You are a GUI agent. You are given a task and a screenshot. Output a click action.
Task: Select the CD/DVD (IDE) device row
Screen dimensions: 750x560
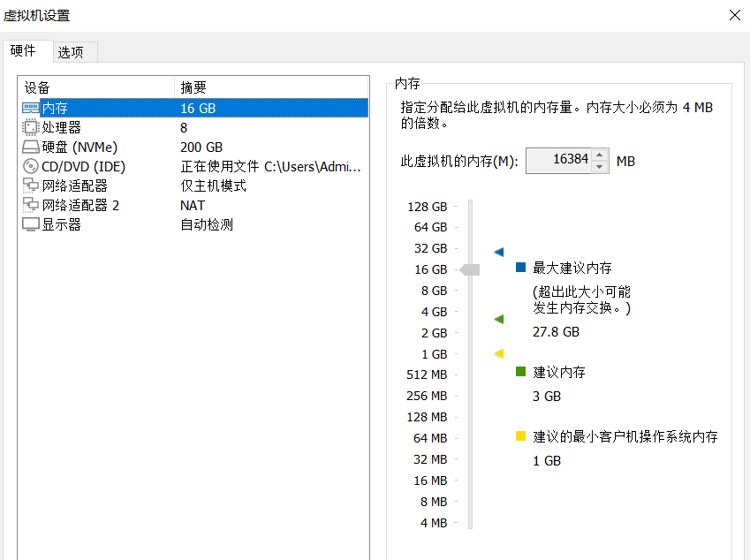tap(195, 166)
